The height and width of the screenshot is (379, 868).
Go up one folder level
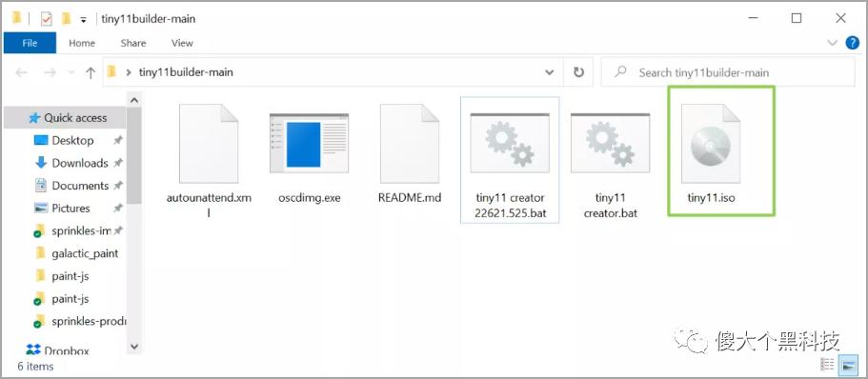[91, 72]
